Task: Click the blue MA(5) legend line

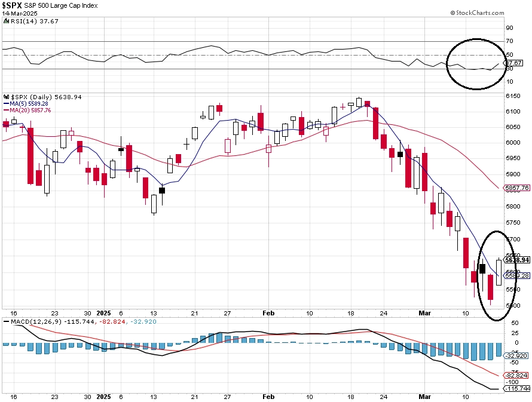Action: click(x=7, y=104)
